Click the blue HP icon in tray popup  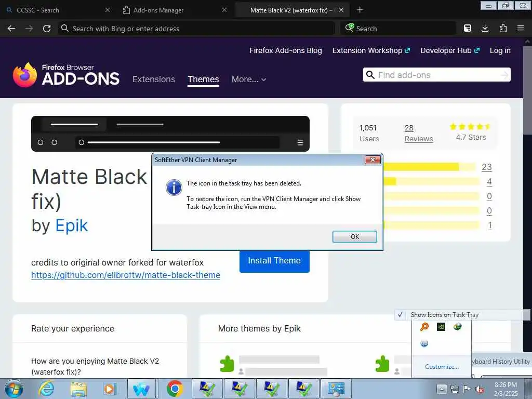click(x=424, y=343)
